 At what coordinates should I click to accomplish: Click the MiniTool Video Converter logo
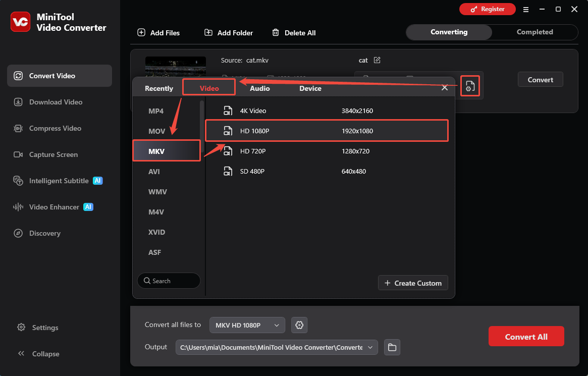pyautogui.click(x=21, y=22)
